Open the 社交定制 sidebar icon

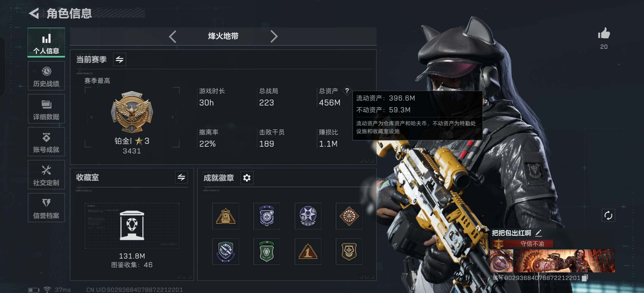click(46, 175)
